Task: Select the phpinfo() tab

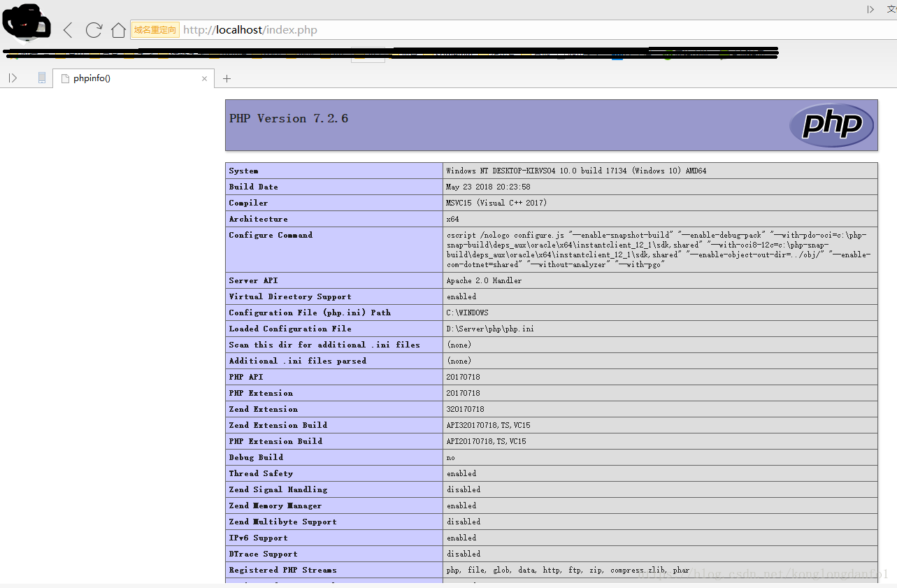Action: (x=134, y=78)
